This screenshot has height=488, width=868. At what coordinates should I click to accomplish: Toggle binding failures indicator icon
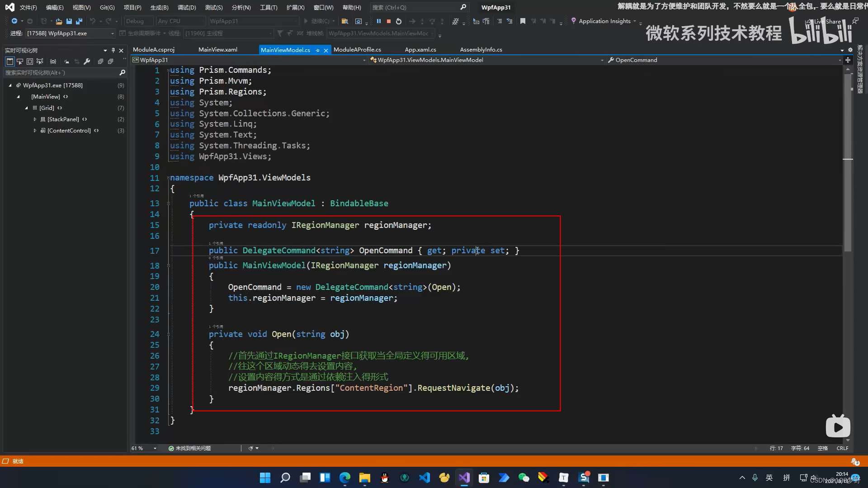tap(53, 62)
